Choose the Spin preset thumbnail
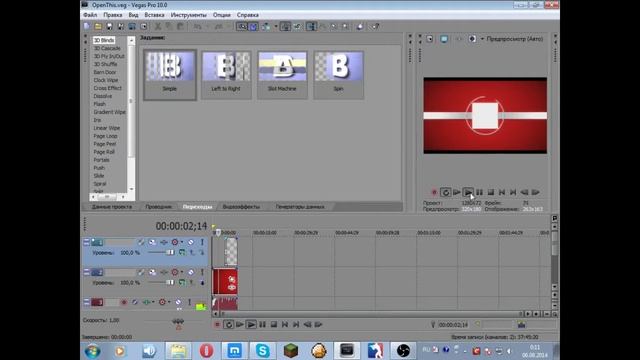 pyautogui.click(x=338, y=74)
